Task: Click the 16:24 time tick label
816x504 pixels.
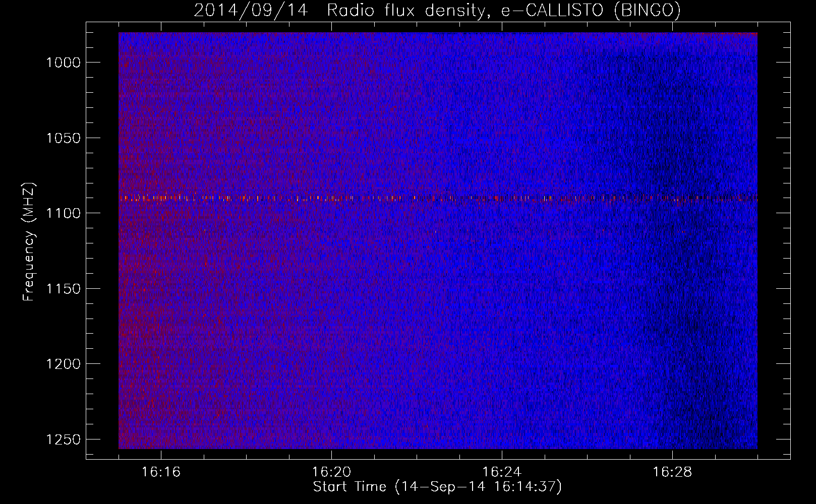Action: coord(502,472)
